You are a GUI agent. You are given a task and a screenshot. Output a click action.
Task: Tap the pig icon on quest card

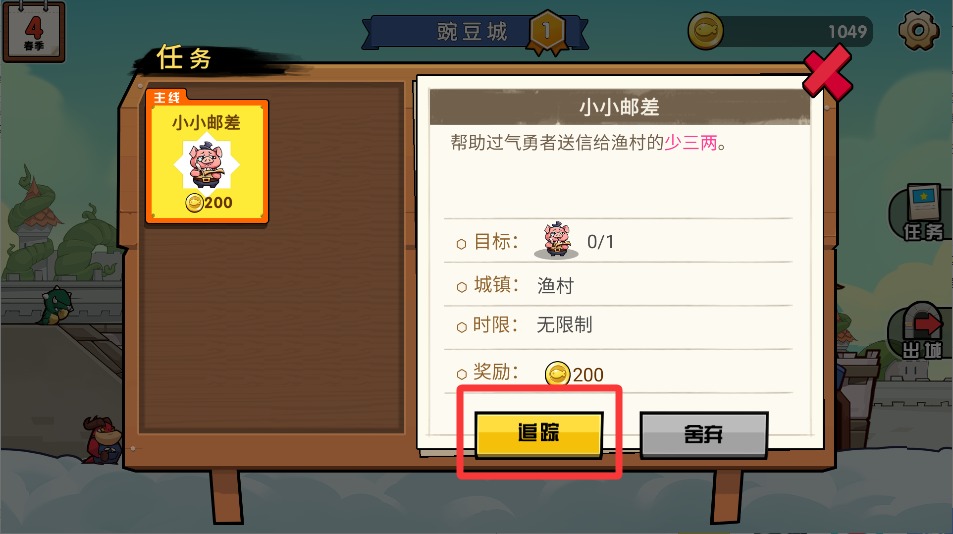(207, 165)
